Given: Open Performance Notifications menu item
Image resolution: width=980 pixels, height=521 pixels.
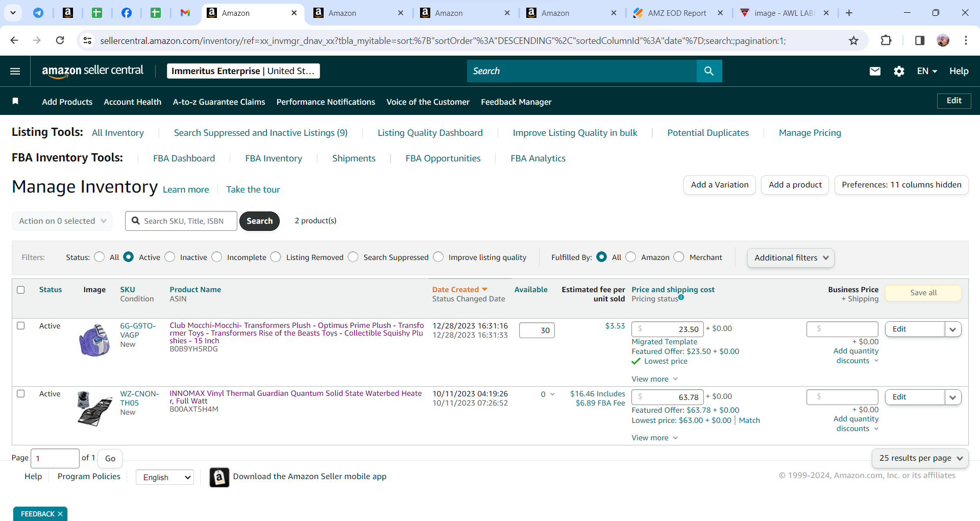Looking at the screenshot, I should click(326, 102).
